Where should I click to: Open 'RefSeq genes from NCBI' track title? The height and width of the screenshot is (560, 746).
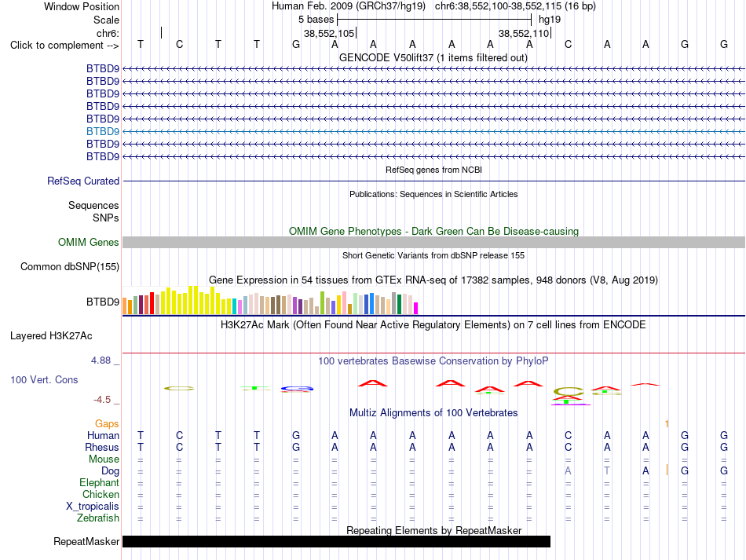tap(433, 170)
